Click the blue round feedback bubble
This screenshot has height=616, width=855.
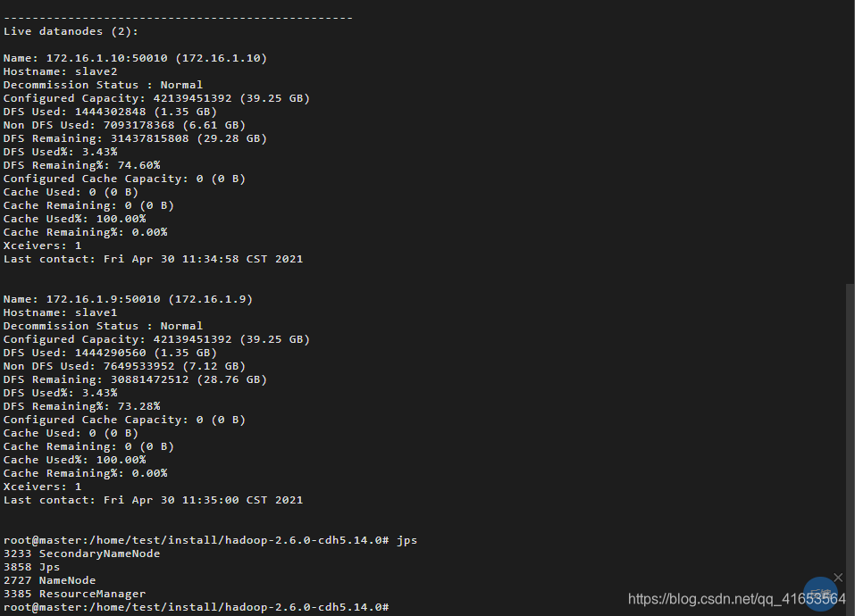(x=820, y=594)
